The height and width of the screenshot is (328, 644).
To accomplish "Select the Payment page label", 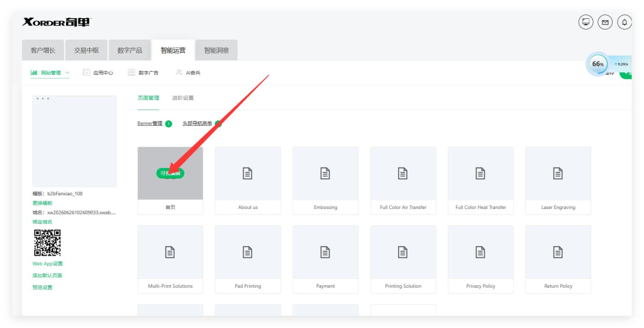I will pos(325,286).
